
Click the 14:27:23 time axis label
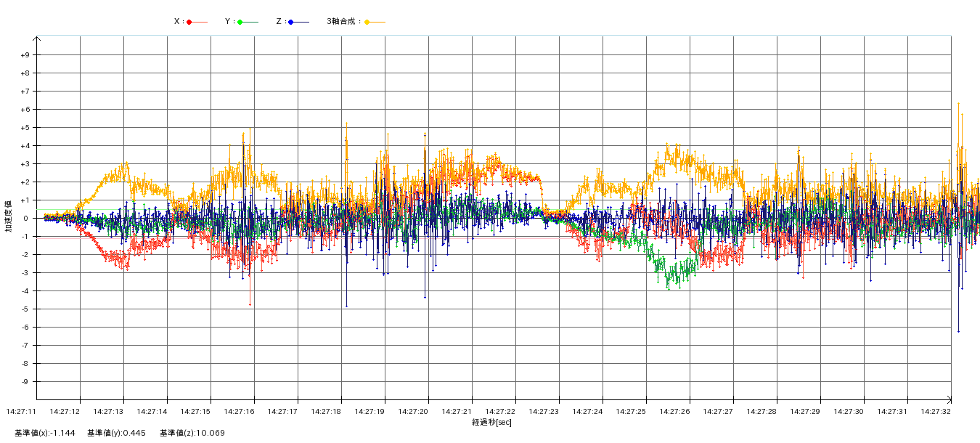(x=544, y=411)
